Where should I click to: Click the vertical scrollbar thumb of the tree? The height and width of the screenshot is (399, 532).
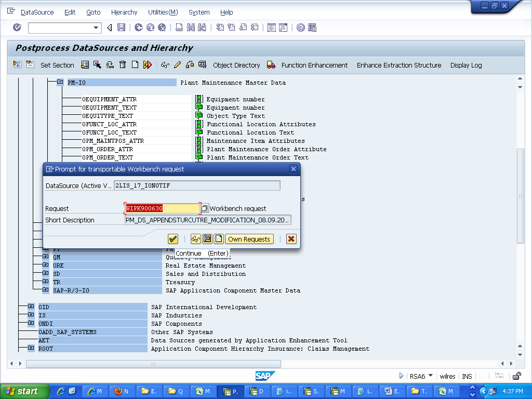pos(520,196)
